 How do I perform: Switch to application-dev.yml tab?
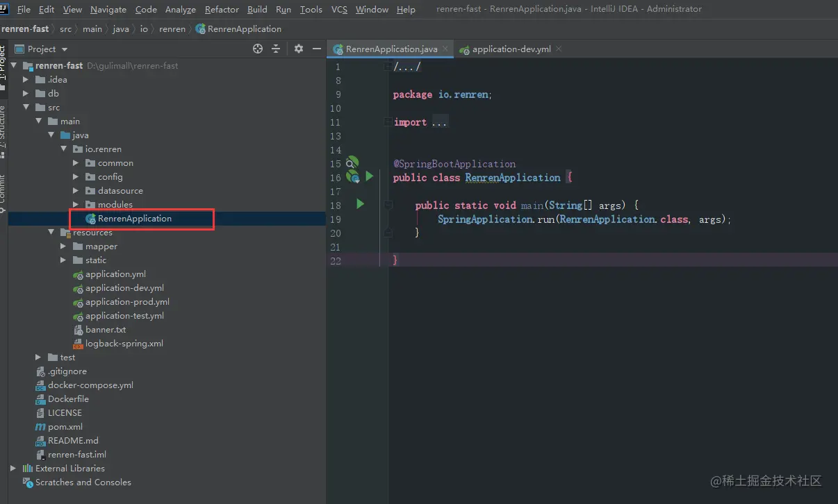click(x=511, y=49)
